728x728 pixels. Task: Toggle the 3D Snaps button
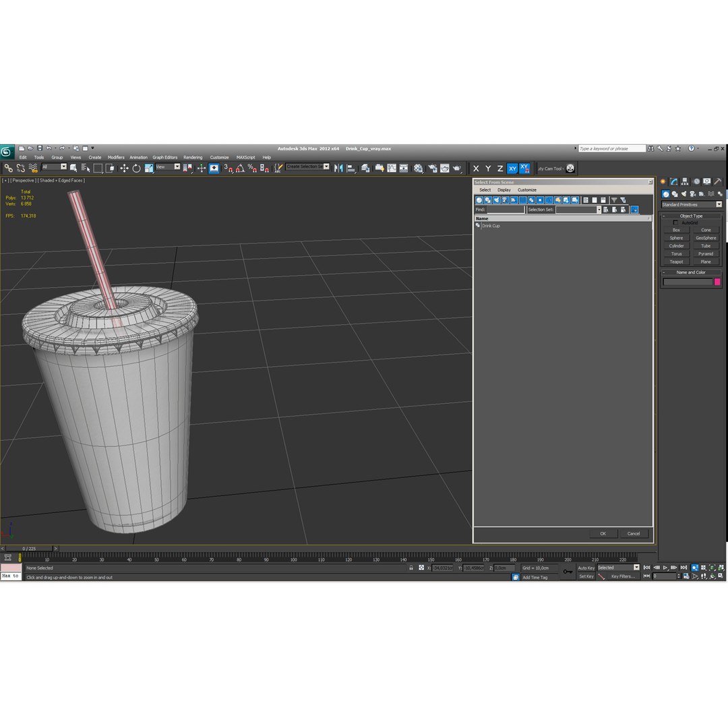click(228, 168)
